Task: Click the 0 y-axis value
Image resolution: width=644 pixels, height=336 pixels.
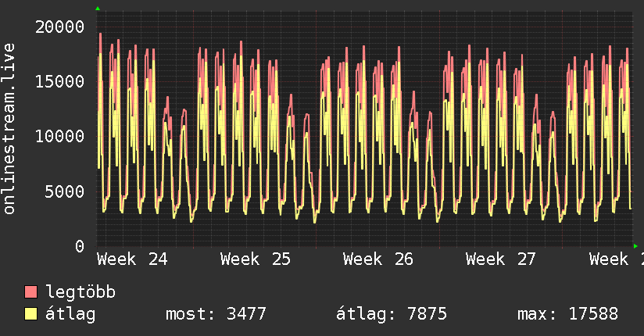Action: point(80,246)
